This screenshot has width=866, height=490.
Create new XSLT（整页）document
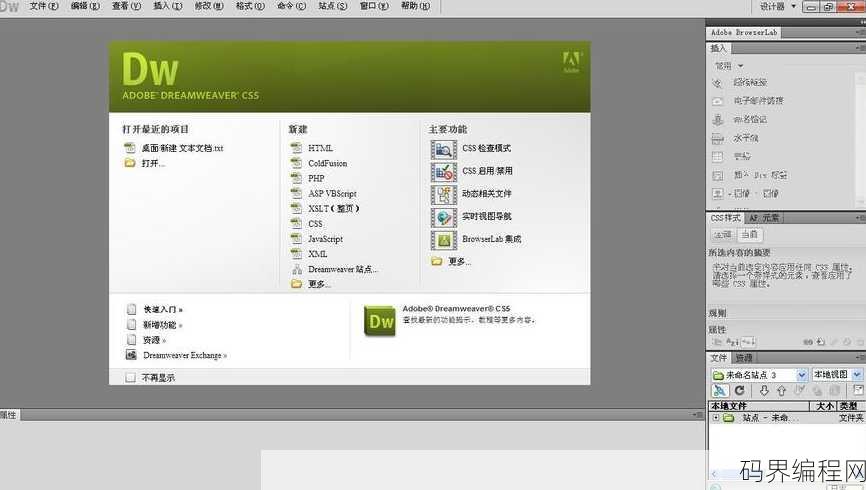click(334, 208)
